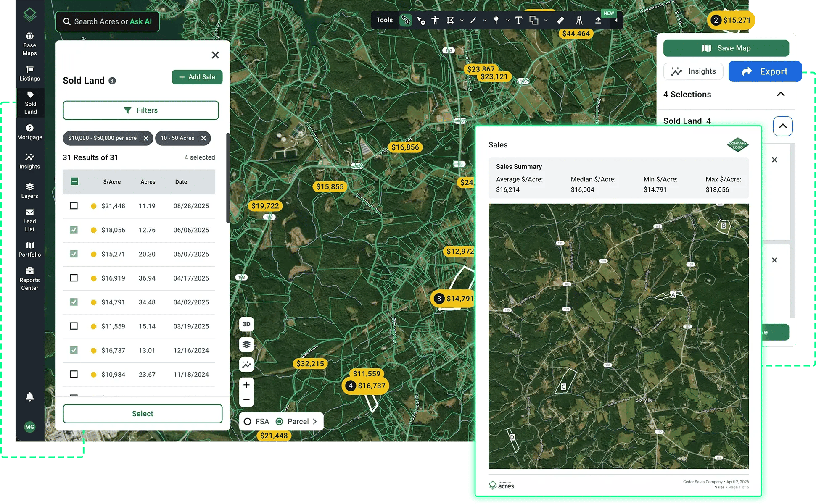The width and height of the screenshot is (816, 504).
Task: Open Portfolio in sidebar
Action: (29, 250)
